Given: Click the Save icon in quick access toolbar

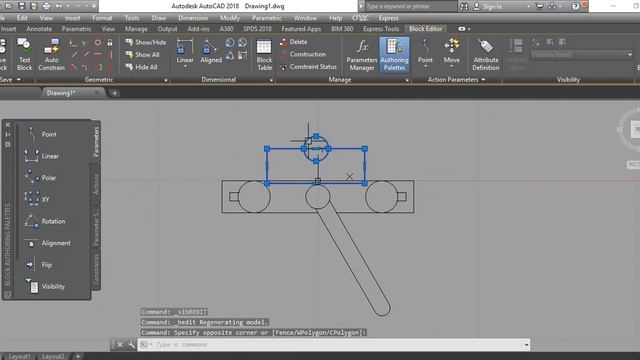Looking at the screenshot, I should click(x=22, y=6).
